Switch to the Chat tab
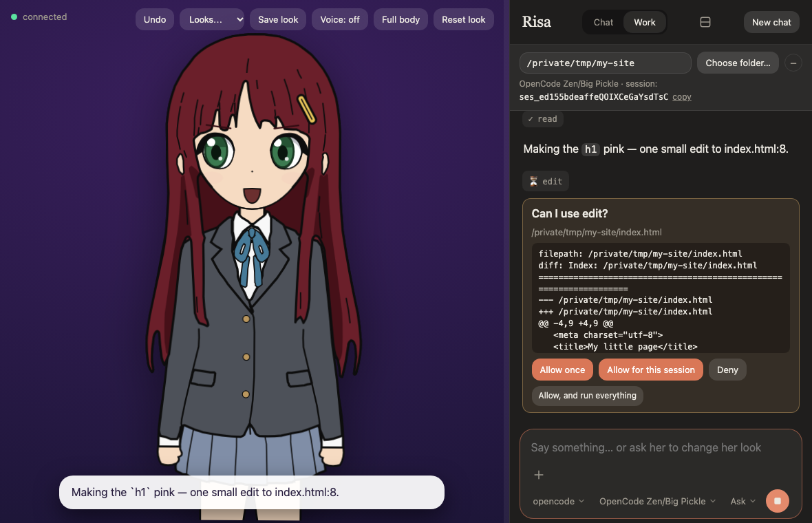This screenshot has height=523, width=812. (603, 22)
